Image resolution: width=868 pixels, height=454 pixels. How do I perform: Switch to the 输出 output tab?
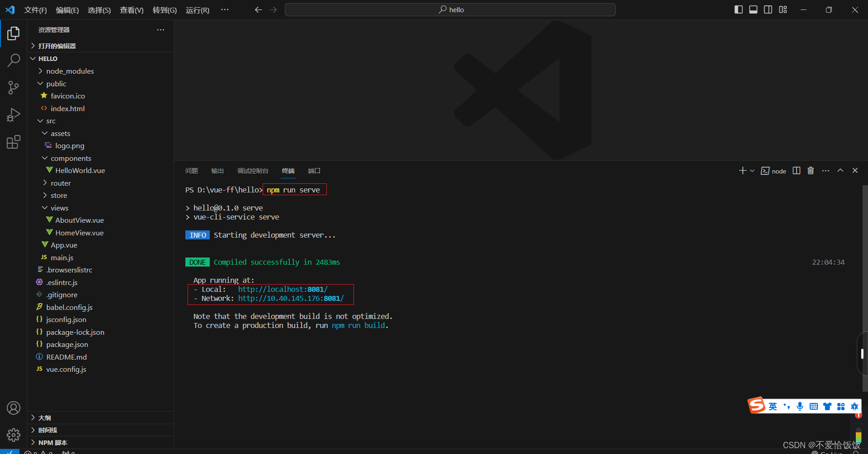pyautogui.click(x=217, y=171)
